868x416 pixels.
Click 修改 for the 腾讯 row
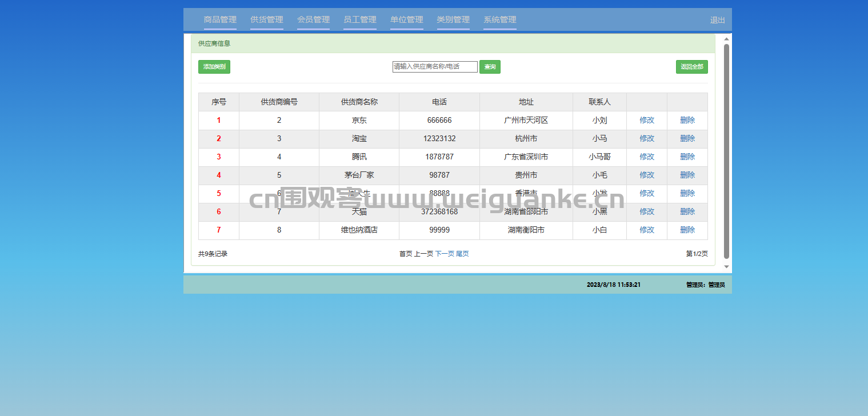[647, 157]
